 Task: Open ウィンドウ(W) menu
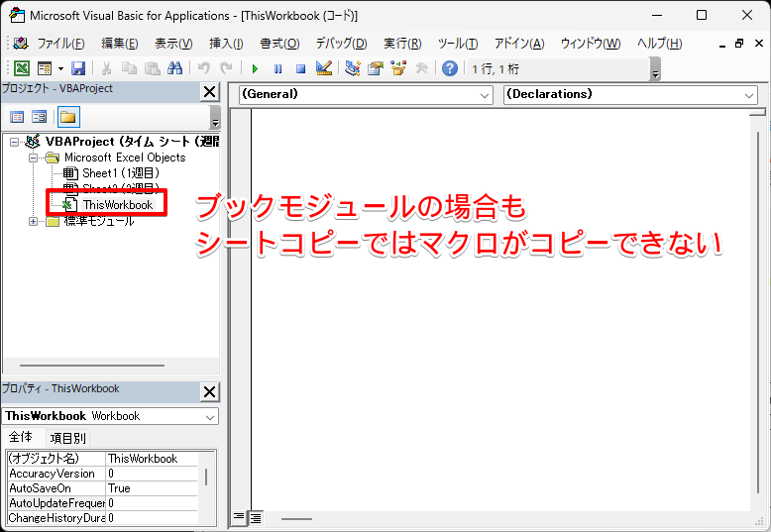(591, 44)
